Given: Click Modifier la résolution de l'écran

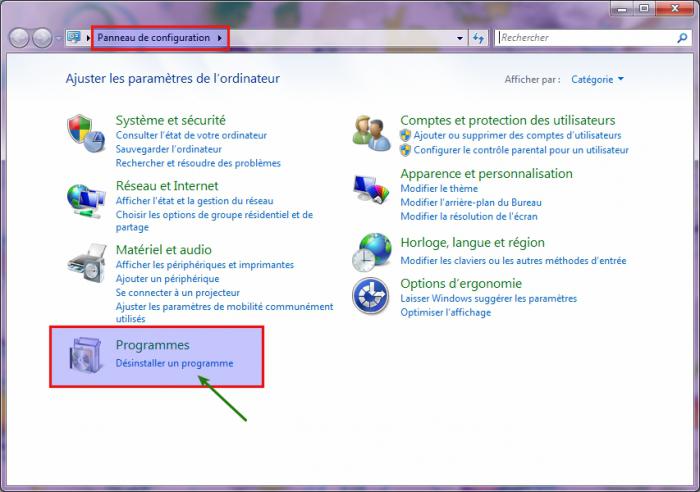Looking at the screenshot, I should tap(469, 216).
